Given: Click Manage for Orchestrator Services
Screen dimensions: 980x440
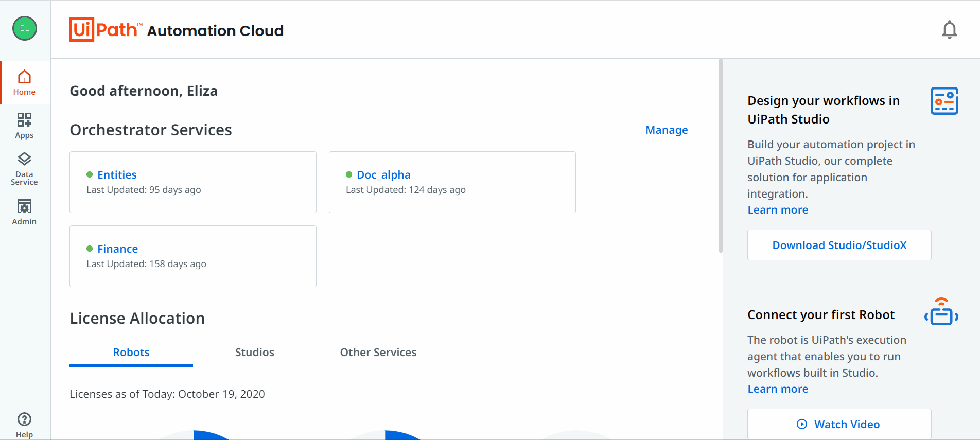Looking at the screenshot, I should pos(667,130).
